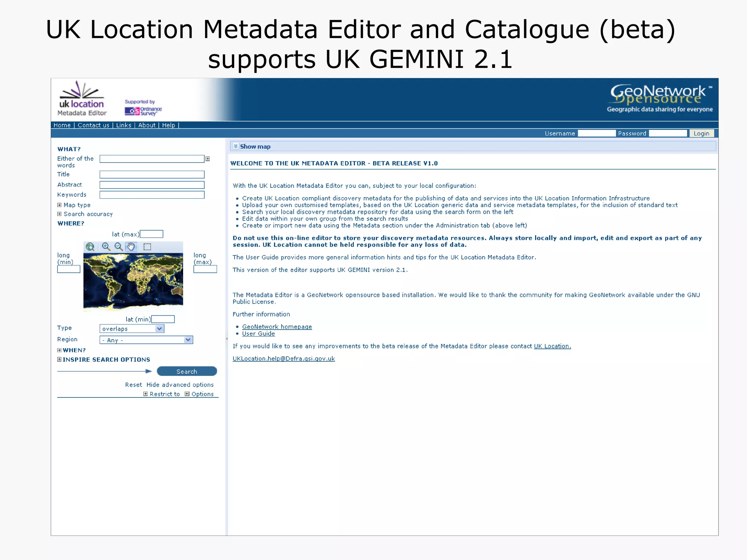Click the UK Location contact link
747x560 pixels.
[x=552, y=346]
